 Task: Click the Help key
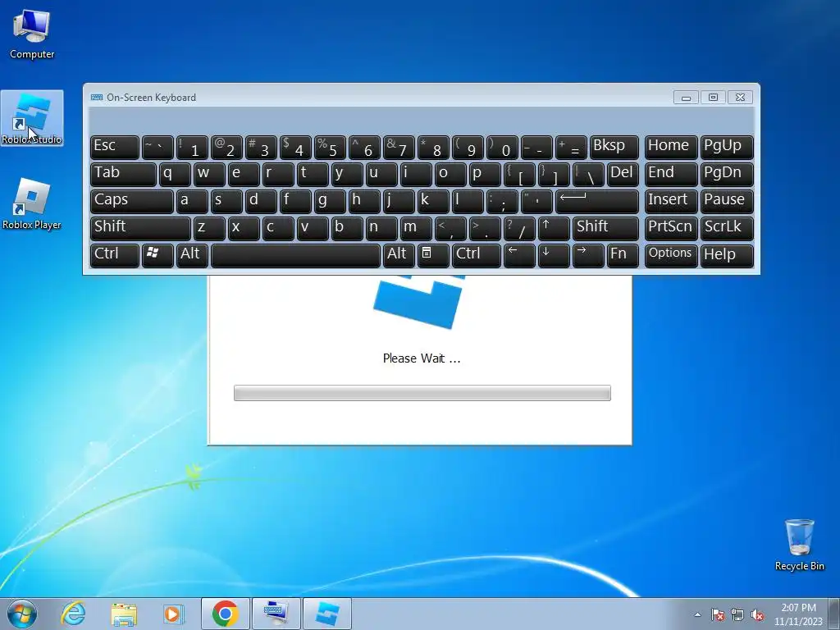coord(727,254)
